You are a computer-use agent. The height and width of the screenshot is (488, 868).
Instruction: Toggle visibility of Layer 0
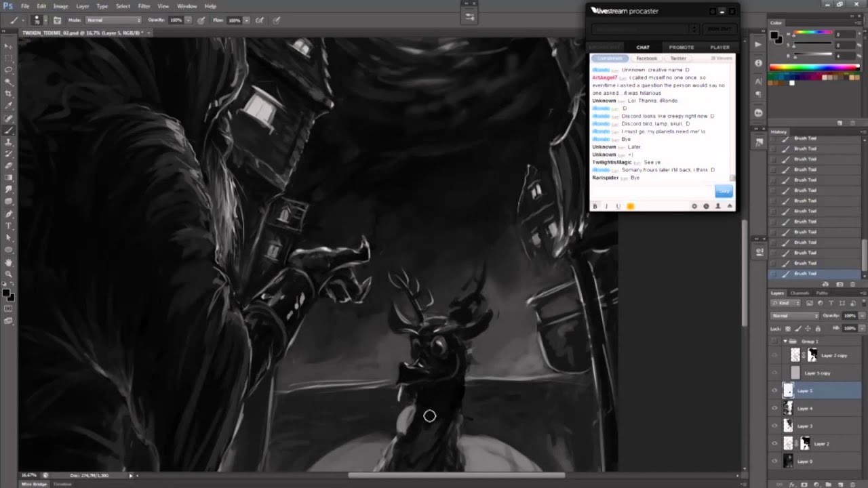coord(774,461)
